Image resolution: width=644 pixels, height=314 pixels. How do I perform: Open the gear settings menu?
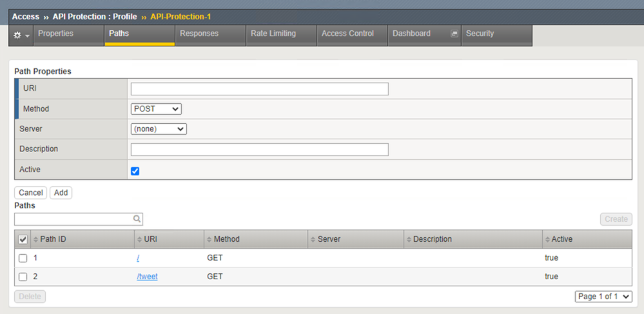pyautogui.click(x=21, y=35)
